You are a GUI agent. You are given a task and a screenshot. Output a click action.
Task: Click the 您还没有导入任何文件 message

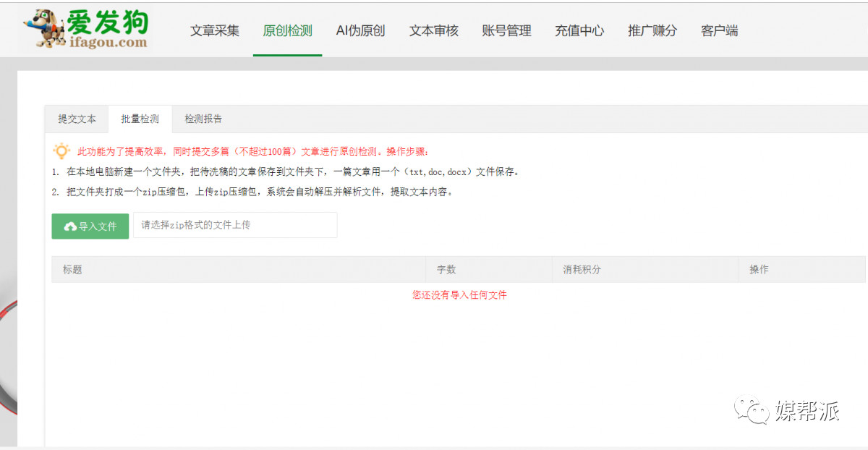coord(459,294)
